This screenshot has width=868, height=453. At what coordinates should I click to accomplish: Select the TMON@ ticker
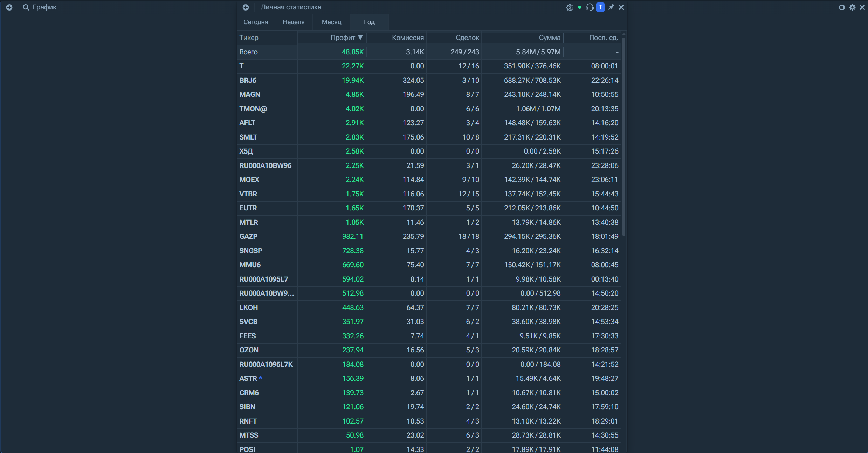pos(253,109)
